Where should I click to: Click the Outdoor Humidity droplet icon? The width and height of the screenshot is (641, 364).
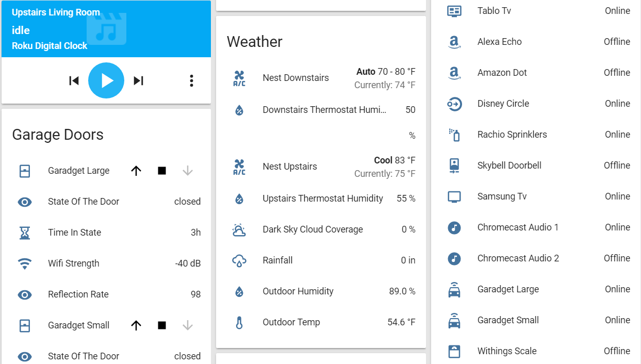point(239,291)
